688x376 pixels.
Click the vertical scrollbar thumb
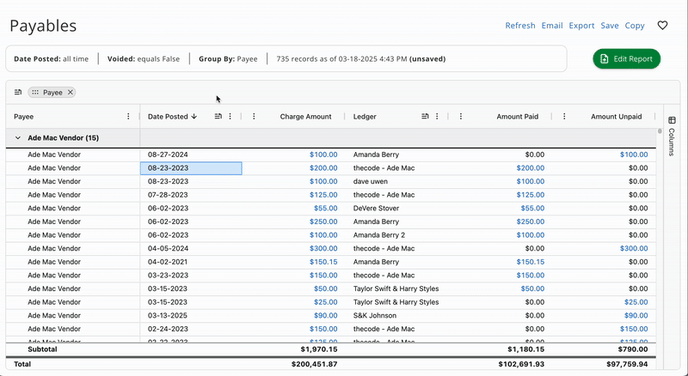pos(659,131)
